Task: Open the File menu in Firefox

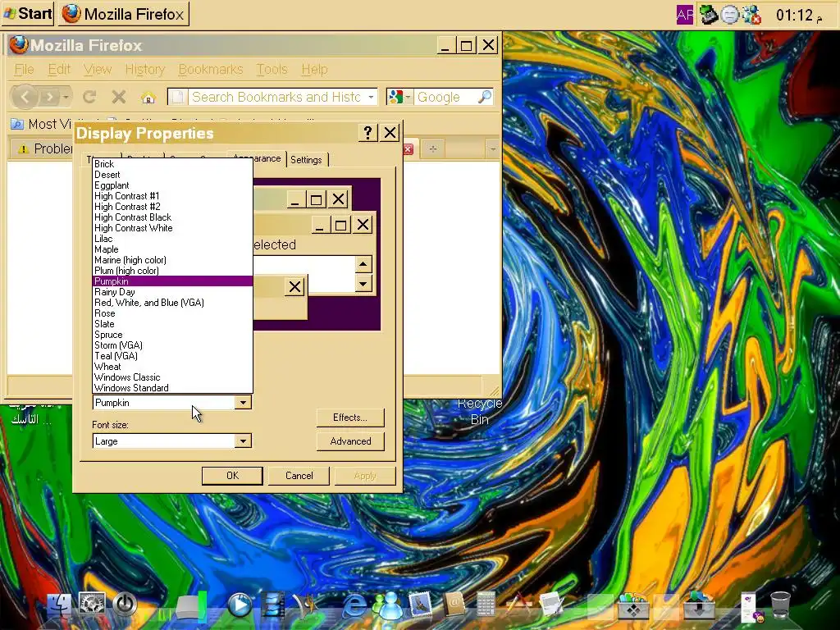Action: (24, 70)
